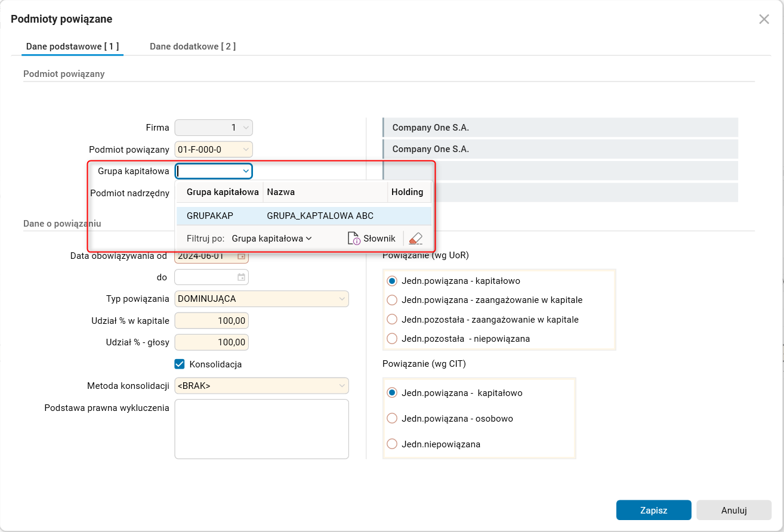
Task: Open the Metoda konsolidacji dropdown
Action: [x=342, y=386]
